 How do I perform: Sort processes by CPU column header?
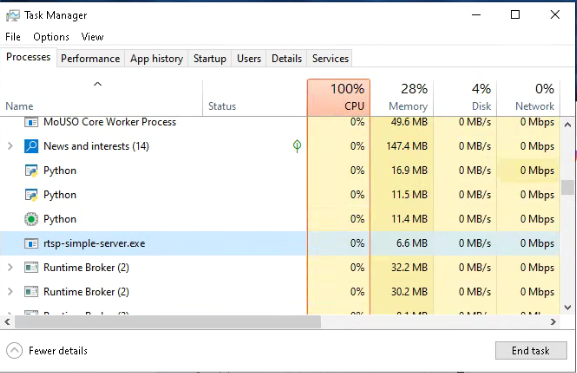pos(339,97)
